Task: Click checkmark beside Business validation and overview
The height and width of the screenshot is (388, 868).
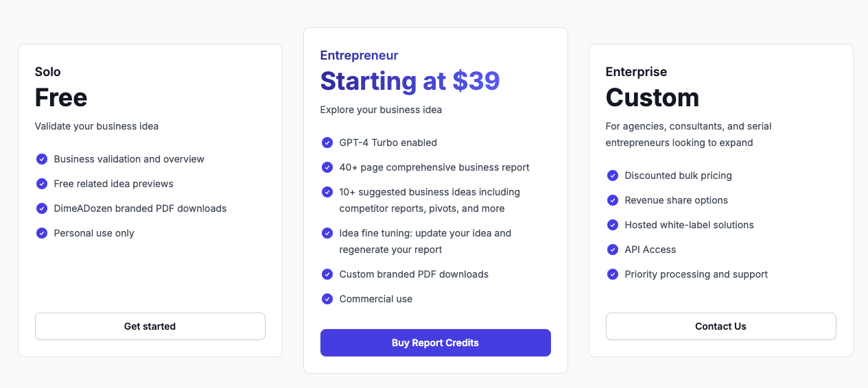Action: pyautogui.click(x=42, y=159)
